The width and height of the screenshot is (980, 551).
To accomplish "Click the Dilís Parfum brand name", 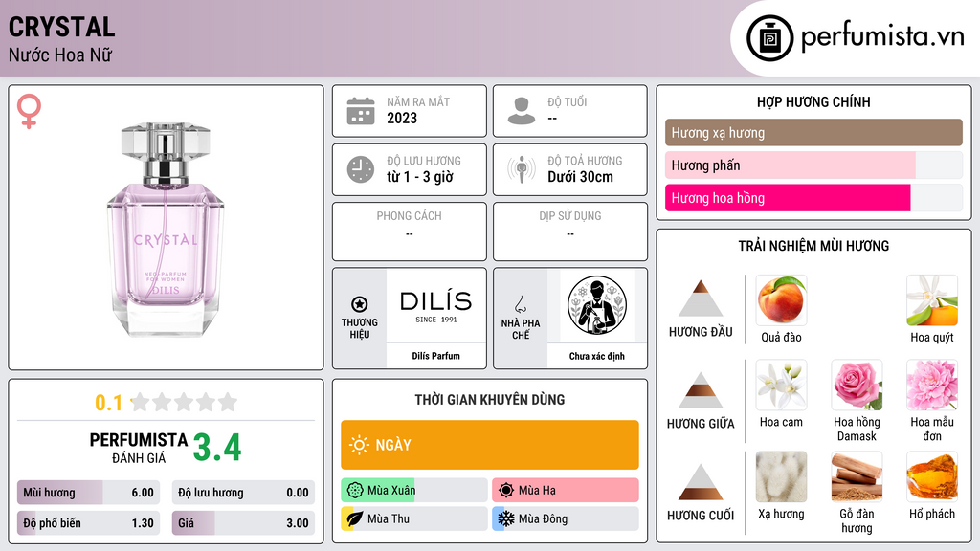I will (x=435, y=356).
